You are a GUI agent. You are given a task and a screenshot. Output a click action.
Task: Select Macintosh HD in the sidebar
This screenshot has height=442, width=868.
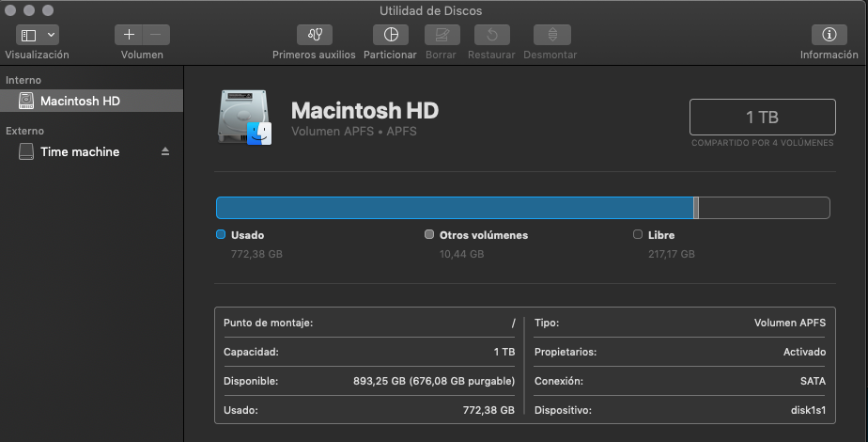point(91,101)
